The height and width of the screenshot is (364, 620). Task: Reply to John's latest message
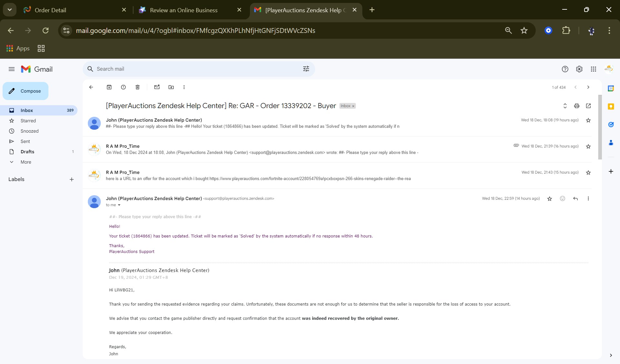coord(575,198)
